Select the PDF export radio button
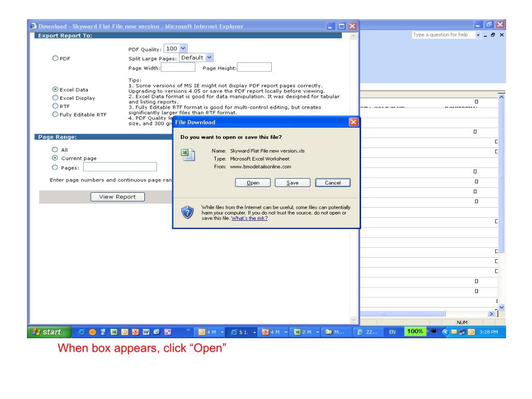Image resolution: width=532 pixels, height=399 pixels. tap(55, 58)
